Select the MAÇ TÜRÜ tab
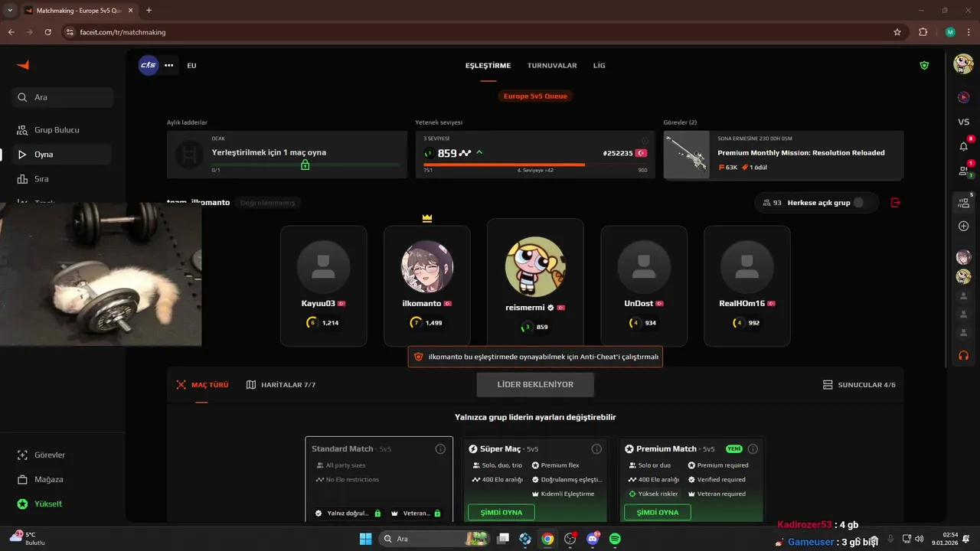Screen dimensions: 980x551 202,385
